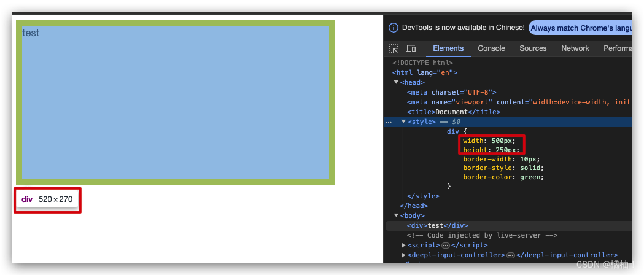
Task: Collapse the body element triangle
Action: [x=397, y=215]
